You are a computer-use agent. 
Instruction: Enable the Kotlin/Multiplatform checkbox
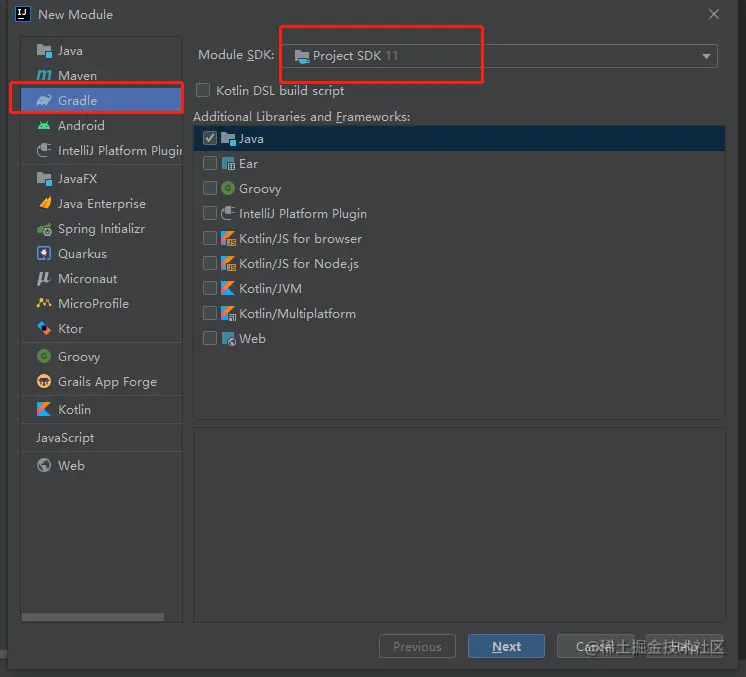tap(210, 313)
